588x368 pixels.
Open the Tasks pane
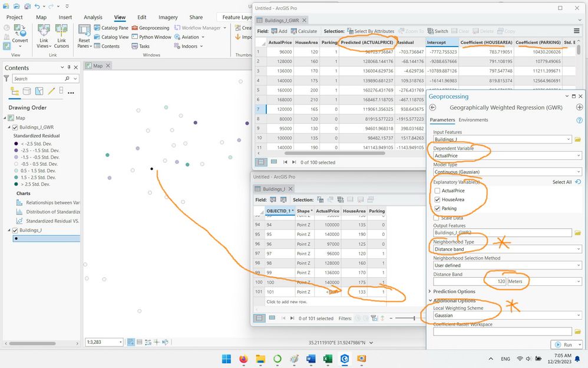[x=141, y=46]
